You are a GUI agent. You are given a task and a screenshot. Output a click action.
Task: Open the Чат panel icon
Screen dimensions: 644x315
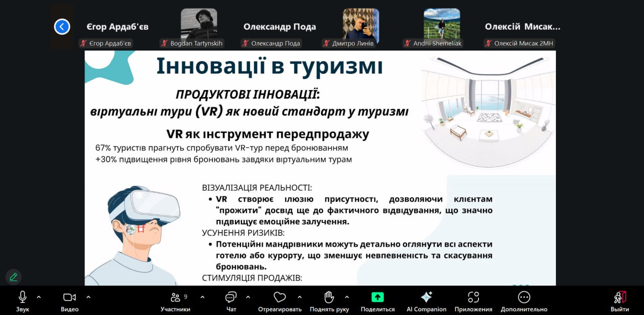(x=231, y=297)
